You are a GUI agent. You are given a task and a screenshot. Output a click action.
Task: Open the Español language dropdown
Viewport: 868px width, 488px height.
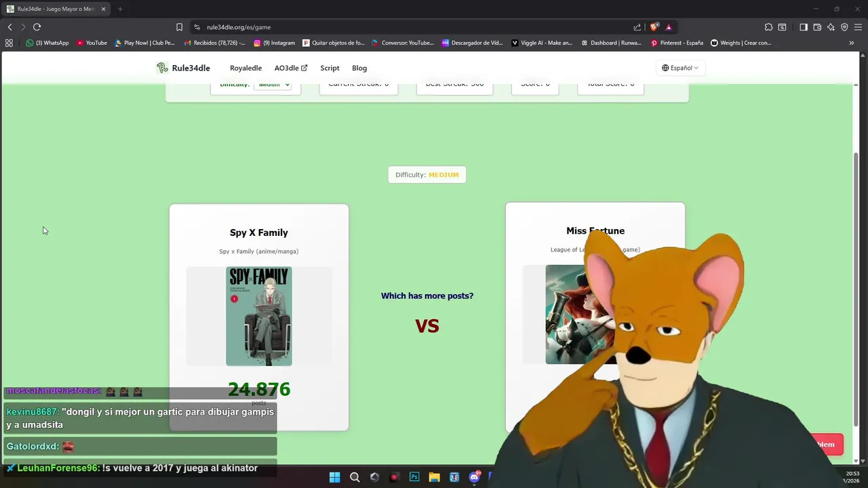680,68
